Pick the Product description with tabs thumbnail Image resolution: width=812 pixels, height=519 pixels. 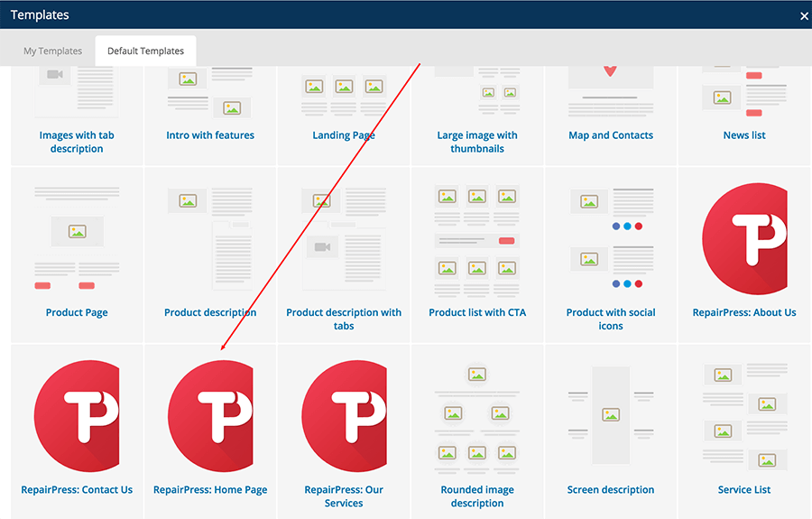click(x=344, y=239)
